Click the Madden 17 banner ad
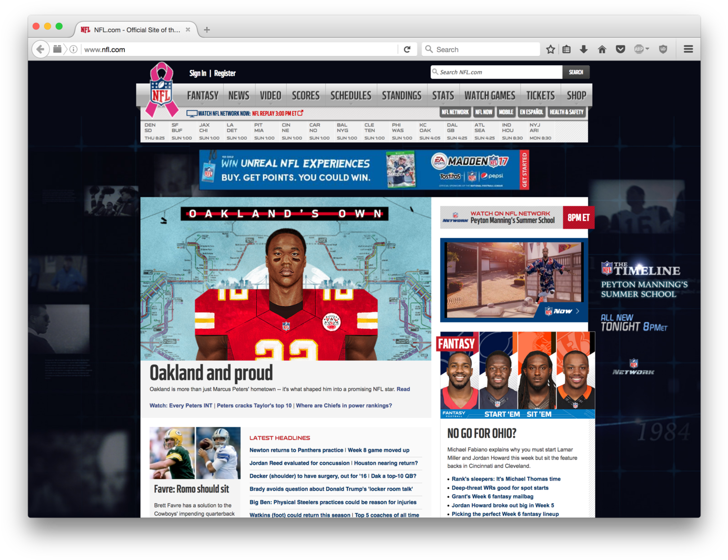The width and height of the screenshot is (728, 560). coord(364,170)
